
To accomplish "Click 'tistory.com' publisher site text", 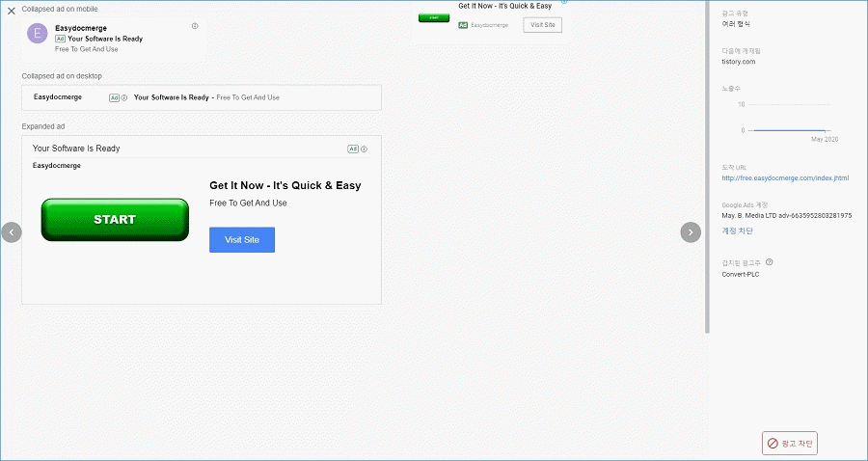I will tap(739, 62).
